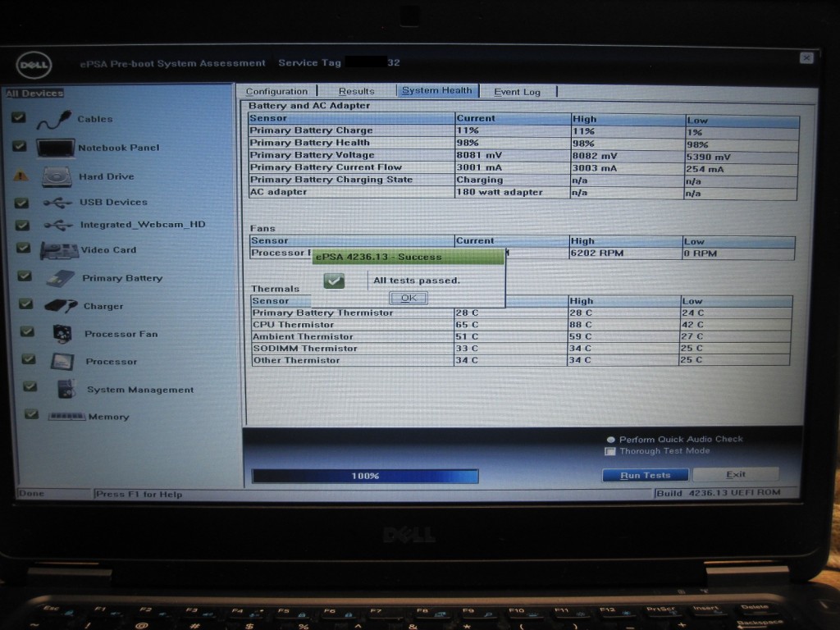Click the Build 4236.13 UEFI ROM text
This screenshot has height=630, width=840.
(719, 493)
